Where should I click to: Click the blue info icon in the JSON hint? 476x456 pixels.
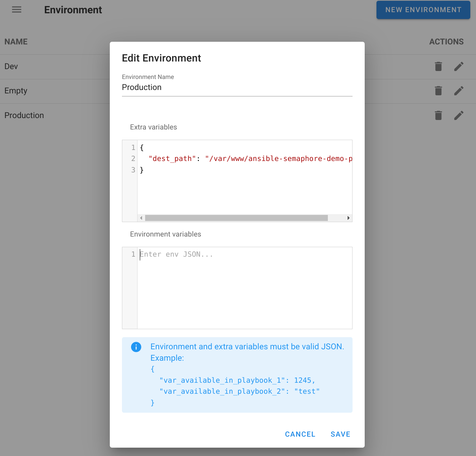[136, 347]
